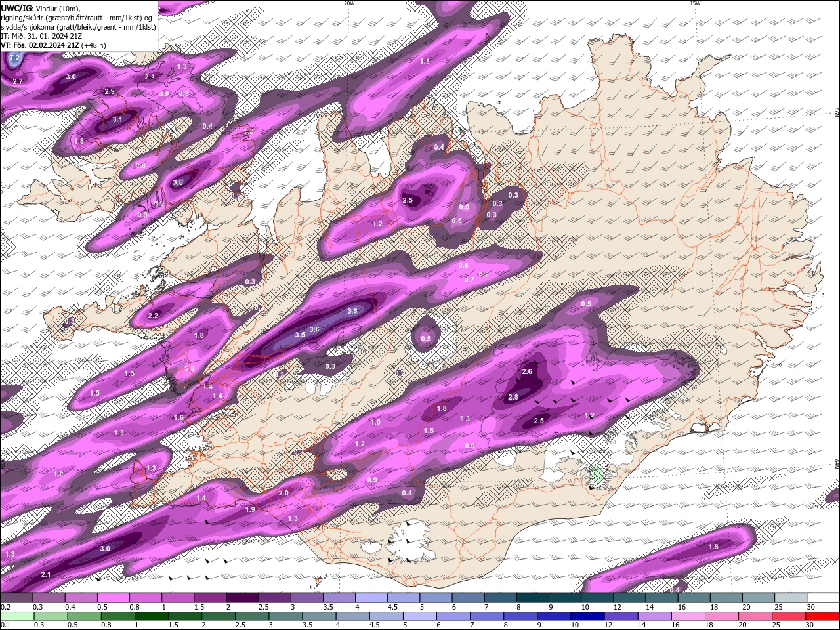Select the 2.9 precipitation value label
The height and width of the screenshot is (630, 840).
(110, 91)
